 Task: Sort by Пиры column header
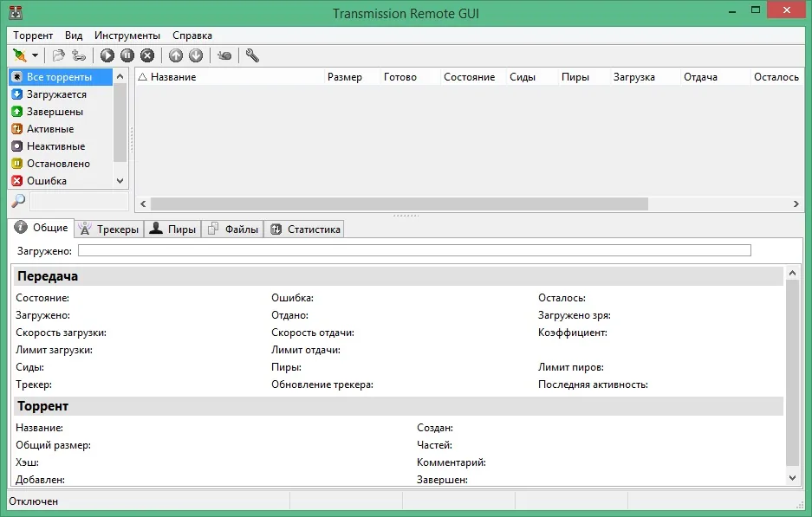[x=584, y=76]
